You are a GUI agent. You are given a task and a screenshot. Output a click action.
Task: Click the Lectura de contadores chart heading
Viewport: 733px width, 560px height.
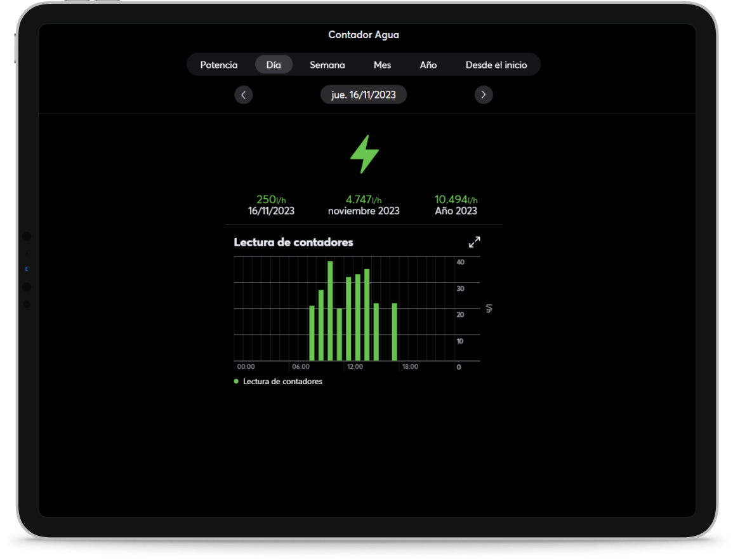(x=293, y=242)
